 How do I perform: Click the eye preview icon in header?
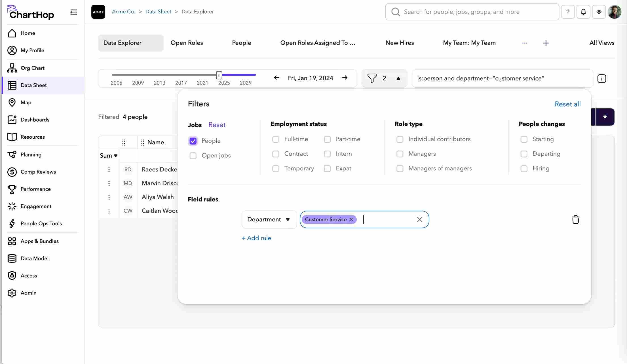(x=599, y=12)
